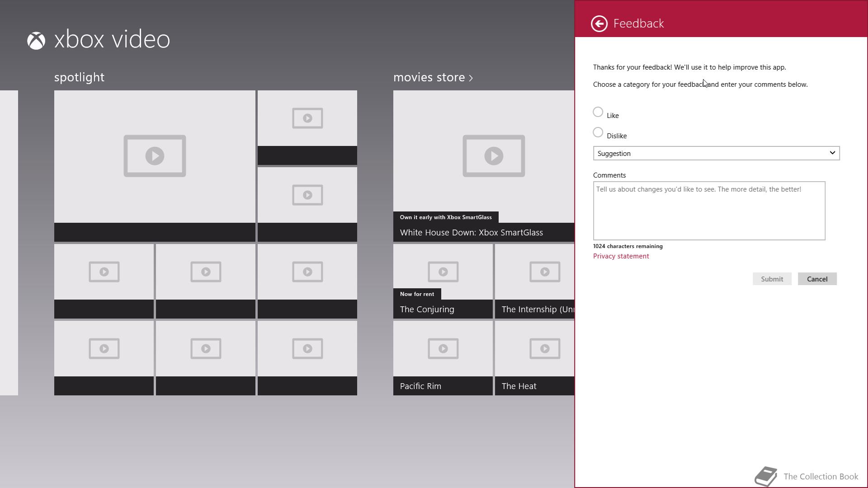This screenshot has width=868, height=488.
Task: Click the Feedback panel title
Action: [x=638, y=23]
